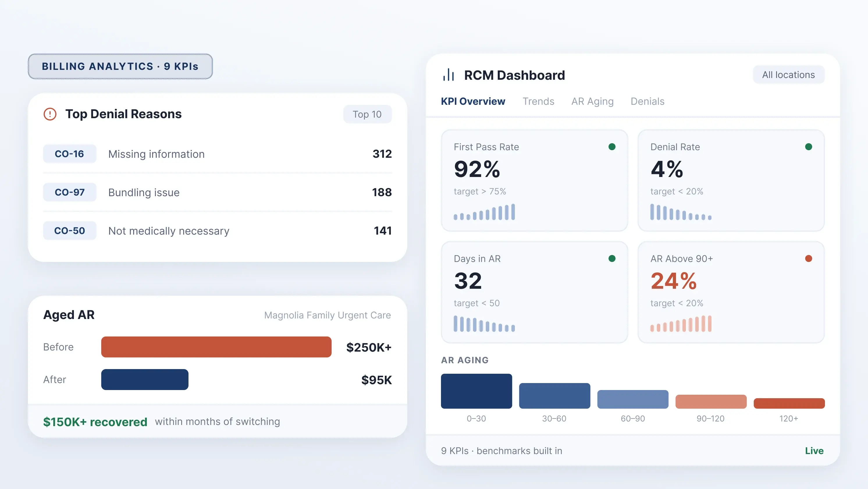Click the 188 denial count
This screenshot has width=868, height=489.
point(382,192)
